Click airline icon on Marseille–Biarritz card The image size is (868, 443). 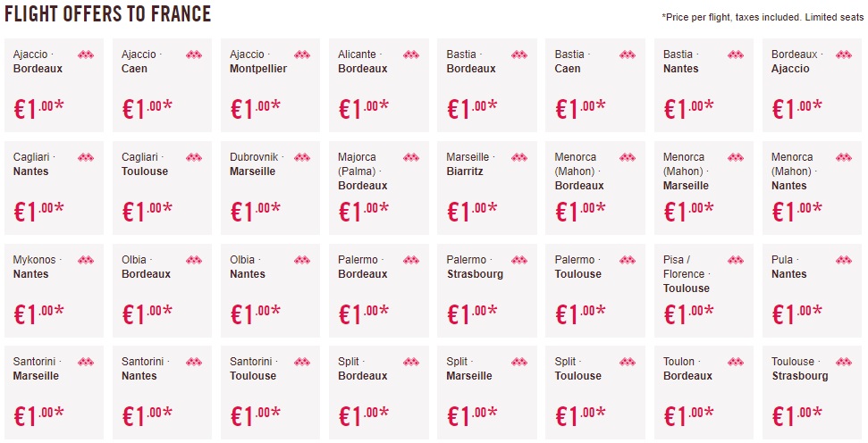(x=518, y=158)
